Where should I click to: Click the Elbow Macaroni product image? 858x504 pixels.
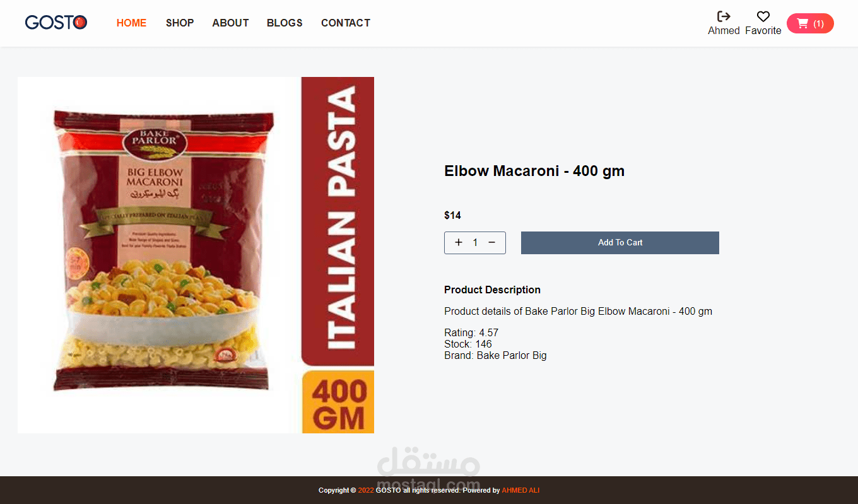point(196,255)
